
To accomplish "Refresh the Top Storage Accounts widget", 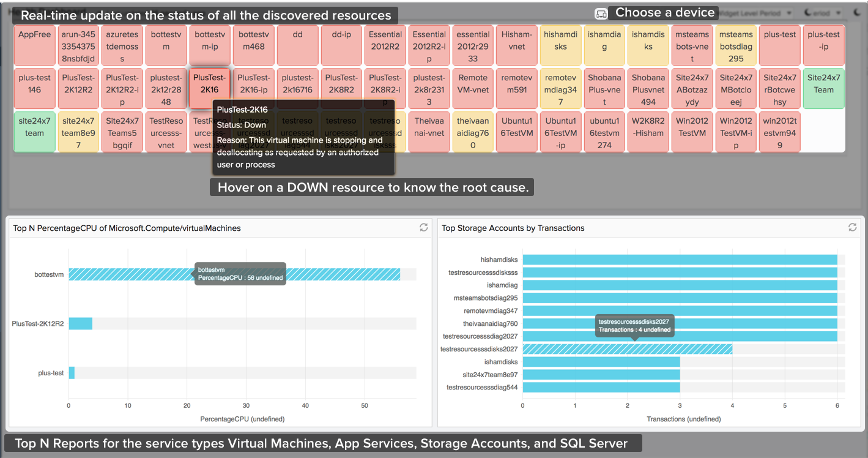I will pyautogui.click(x=852, y=228).
